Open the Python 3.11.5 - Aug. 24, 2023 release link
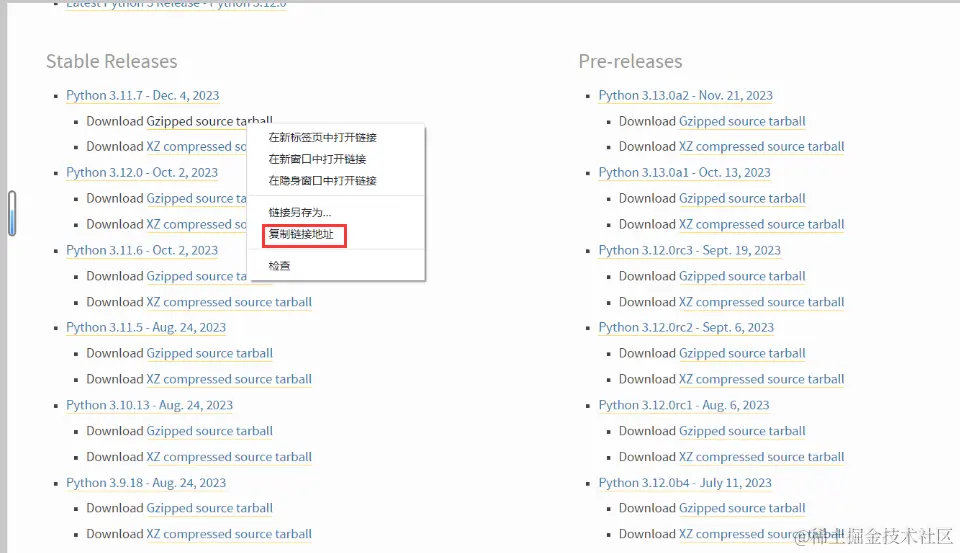This screenshot has width=960, height=553. pos(146,328)
